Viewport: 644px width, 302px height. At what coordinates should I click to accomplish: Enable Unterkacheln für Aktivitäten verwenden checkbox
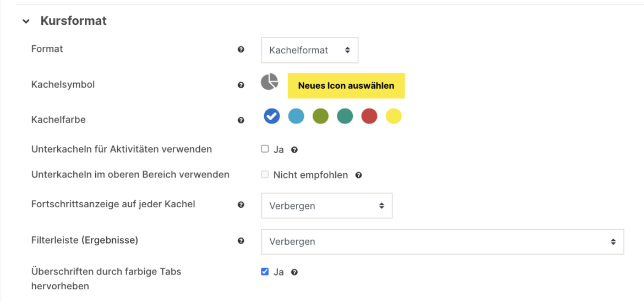point(265,149)
